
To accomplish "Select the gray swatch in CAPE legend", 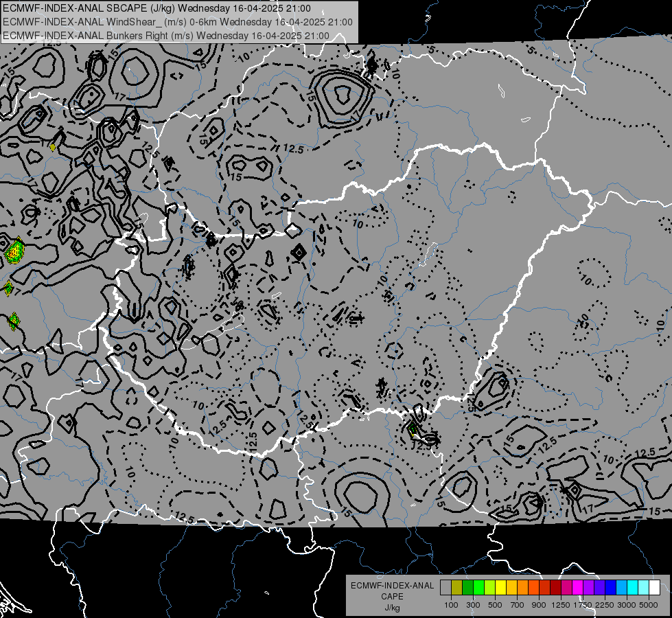I will [x=445, y=588].
